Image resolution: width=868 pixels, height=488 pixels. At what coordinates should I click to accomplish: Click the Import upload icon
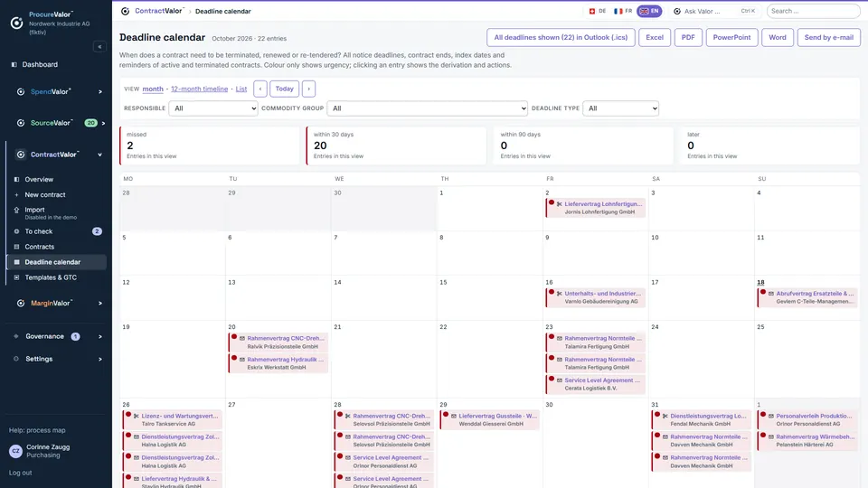[x=16, y=210]
